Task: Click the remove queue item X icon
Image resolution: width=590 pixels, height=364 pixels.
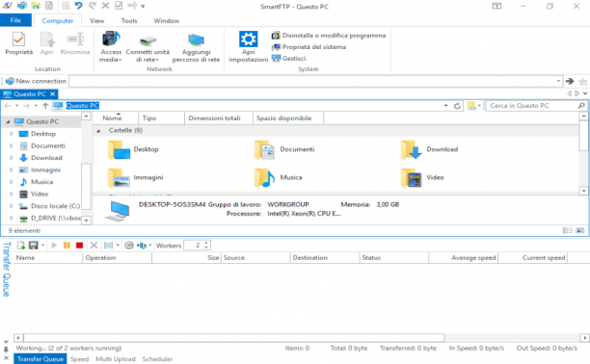Action: 94,246
